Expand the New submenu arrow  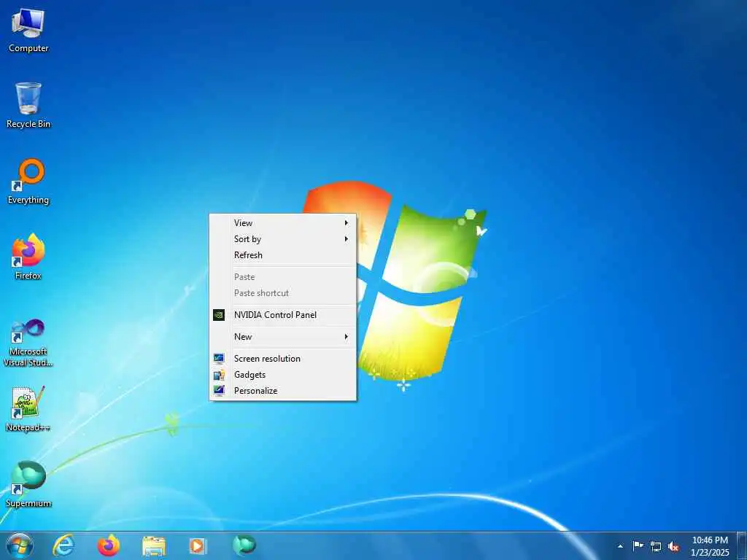pos(347,337)
